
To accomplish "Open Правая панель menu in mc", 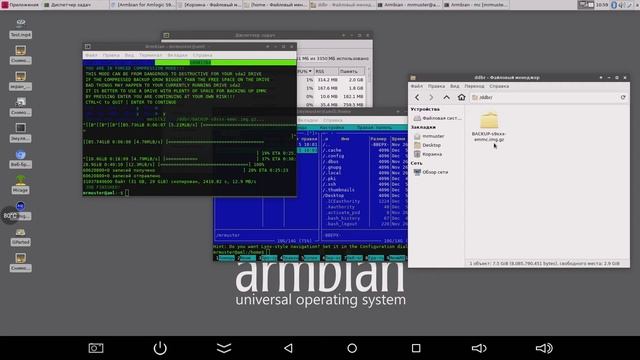I will point(374,128).
